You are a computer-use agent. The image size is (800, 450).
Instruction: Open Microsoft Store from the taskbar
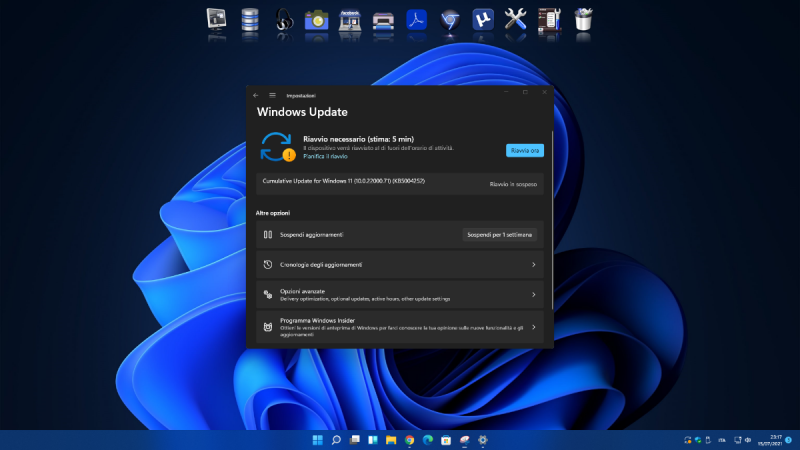pyautogui.click(x=446, y=440)
